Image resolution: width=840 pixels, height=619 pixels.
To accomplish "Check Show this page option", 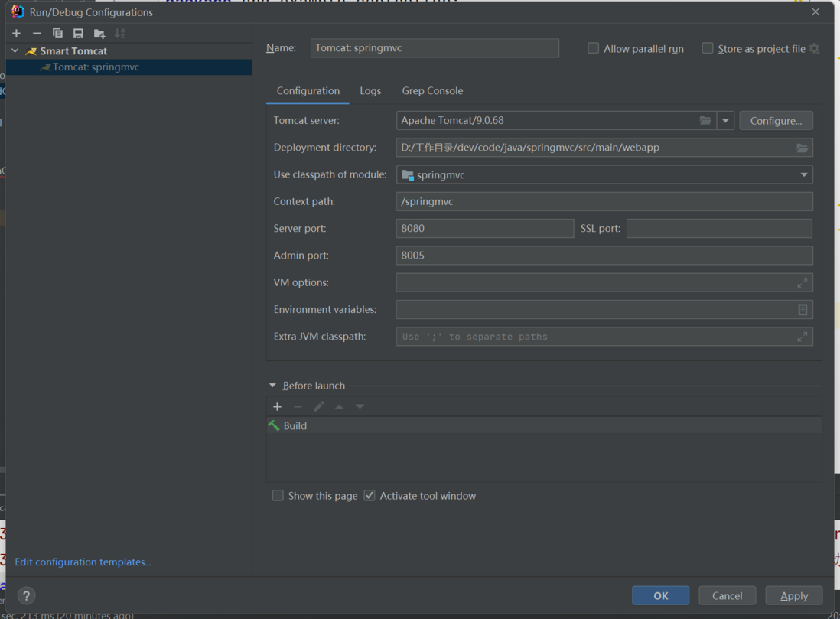I will coord(278,496).
